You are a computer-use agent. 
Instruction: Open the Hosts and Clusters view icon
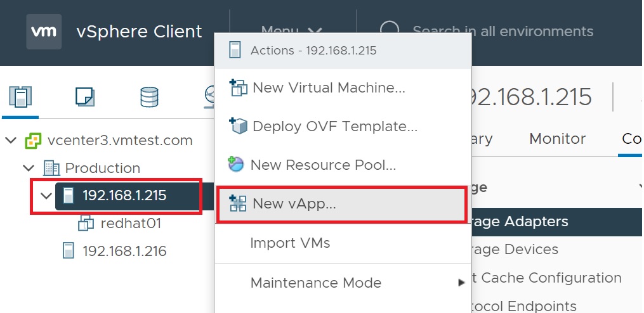[20, 97]
